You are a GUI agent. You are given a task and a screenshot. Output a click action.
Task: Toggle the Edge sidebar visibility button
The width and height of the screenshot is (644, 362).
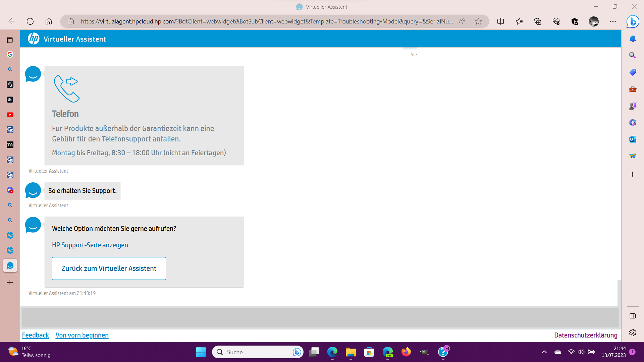click(x=633, y=316)
